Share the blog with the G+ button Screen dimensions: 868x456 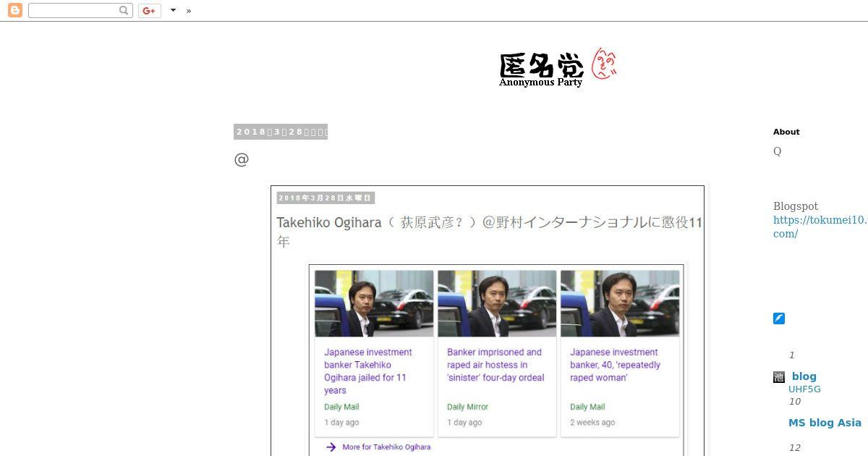149,10
